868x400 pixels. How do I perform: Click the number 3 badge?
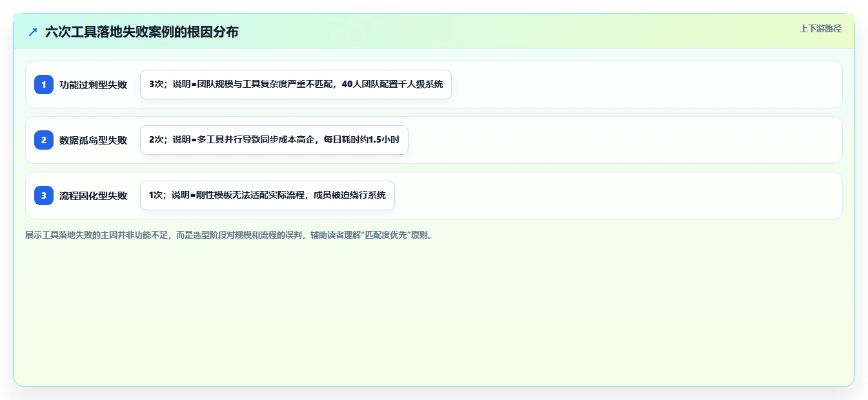(44, 195)
